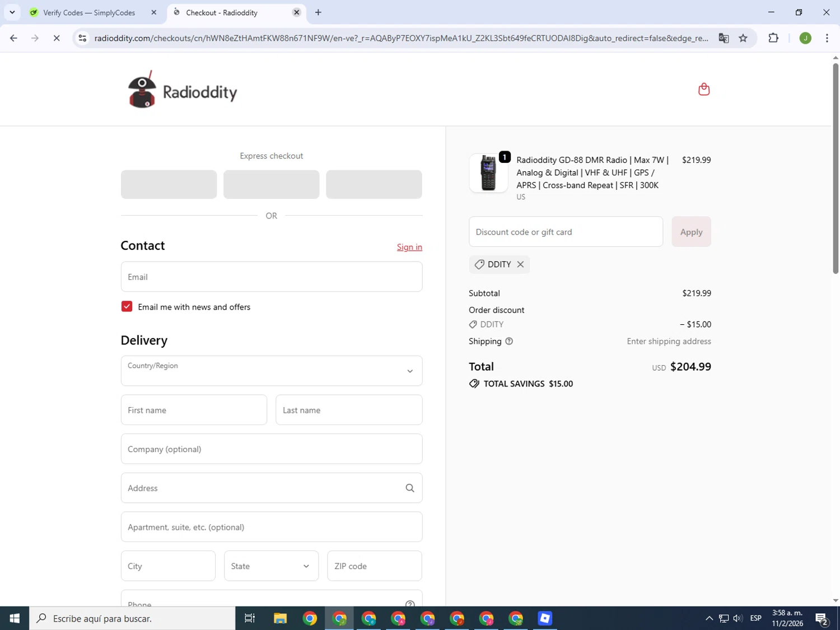Close the Checkout Radioddity tab

click(297, 12)
